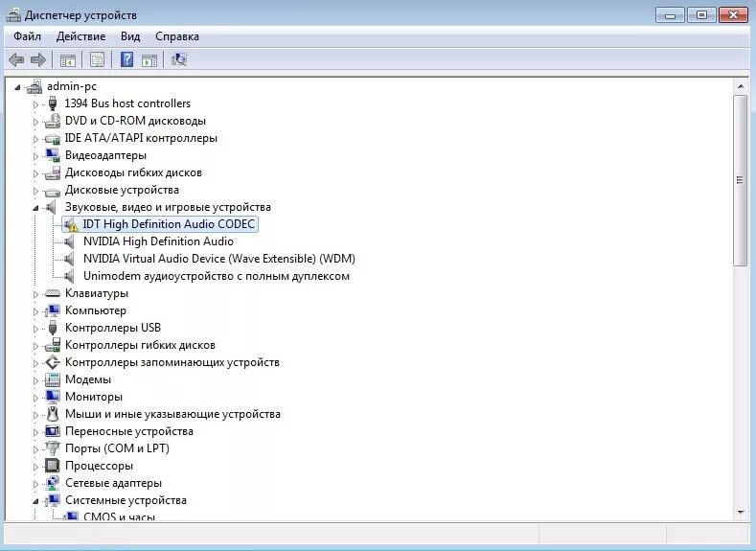Click the Видеоадаптеры icon

52,155
